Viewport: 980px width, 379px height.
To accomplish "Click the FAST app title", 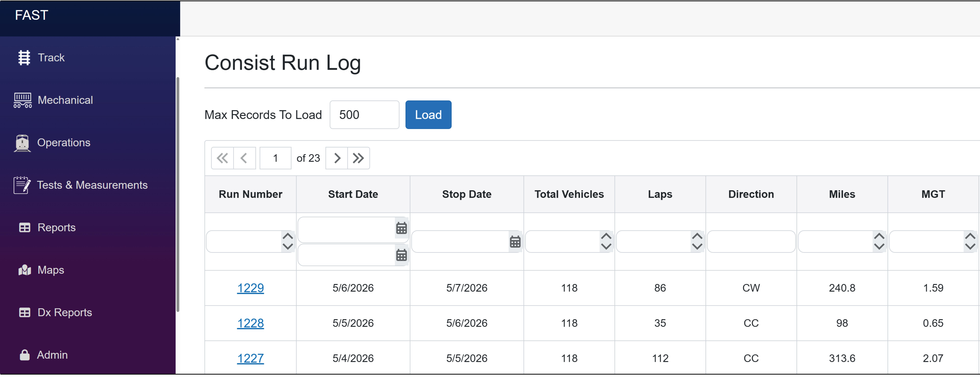I will (x=32, y=15).
